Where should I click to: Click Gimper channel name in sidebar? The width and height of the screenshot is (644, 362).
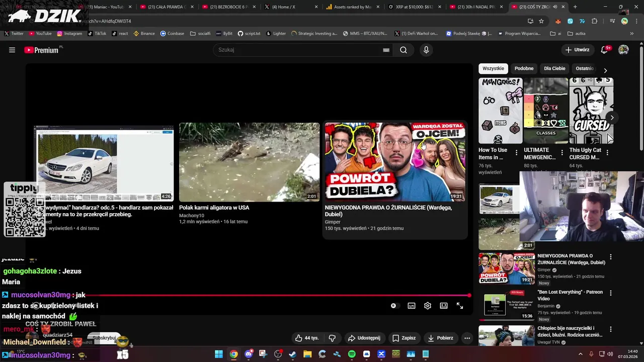point(544,269)
